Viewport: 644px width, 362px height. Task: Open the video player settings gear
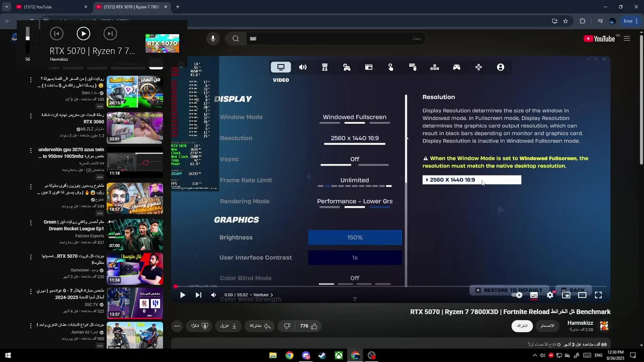550,295
